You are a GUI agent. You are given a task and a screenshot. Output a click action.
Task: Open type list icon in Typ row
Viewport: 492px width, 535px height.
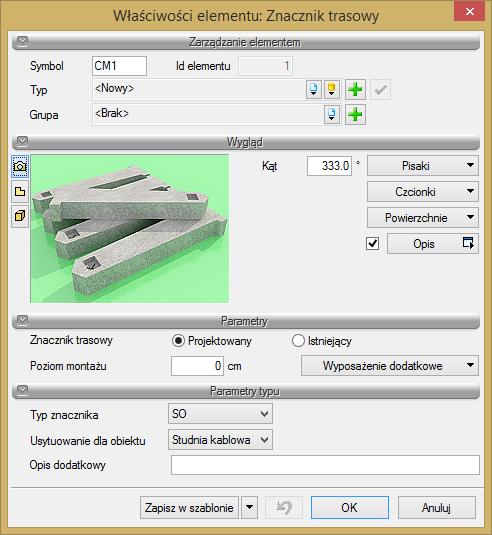(314, 90)
